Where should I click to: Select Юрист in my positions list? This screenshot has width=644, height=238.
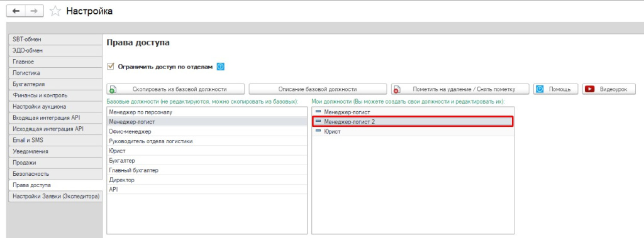tap(413, 131)
